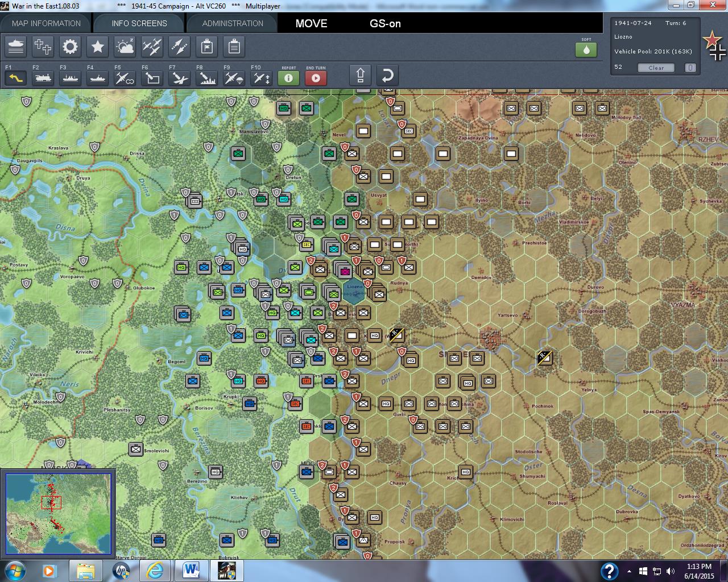Select F6 bomb unit mode

pyautogui.click(x=152, y=78)
